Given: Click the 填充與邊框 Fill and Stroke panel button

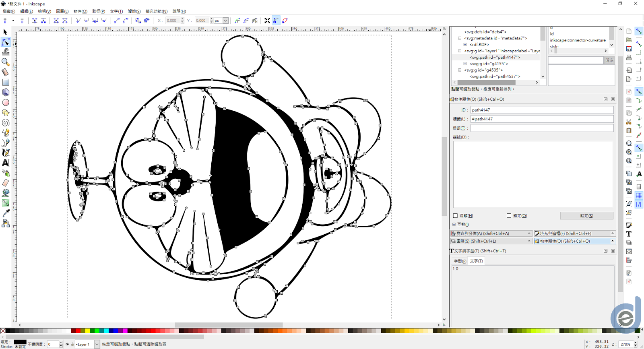Looking at the screenshot, I should coord(574,233).
